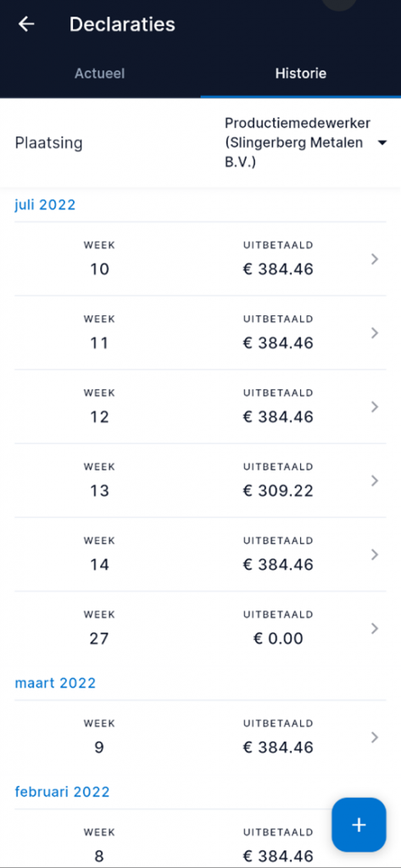
Task: Open week 11 details chevron
Action: pyautogui.click(x=375, y=332)
